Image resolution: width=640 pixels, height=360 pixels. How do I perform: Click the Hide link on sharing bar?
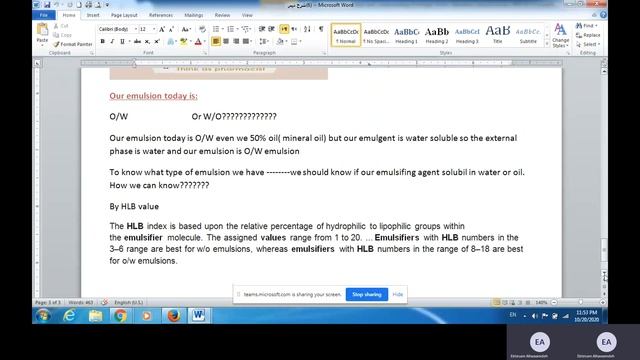click(398, 294)
